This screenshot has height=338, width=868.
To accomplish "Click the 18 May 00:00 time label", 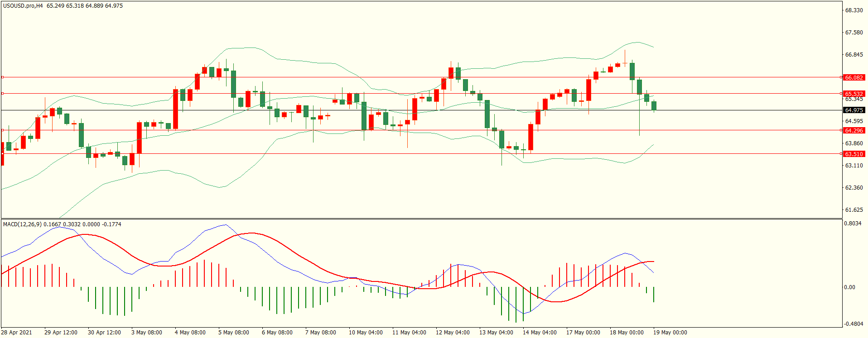I will 627,332.
